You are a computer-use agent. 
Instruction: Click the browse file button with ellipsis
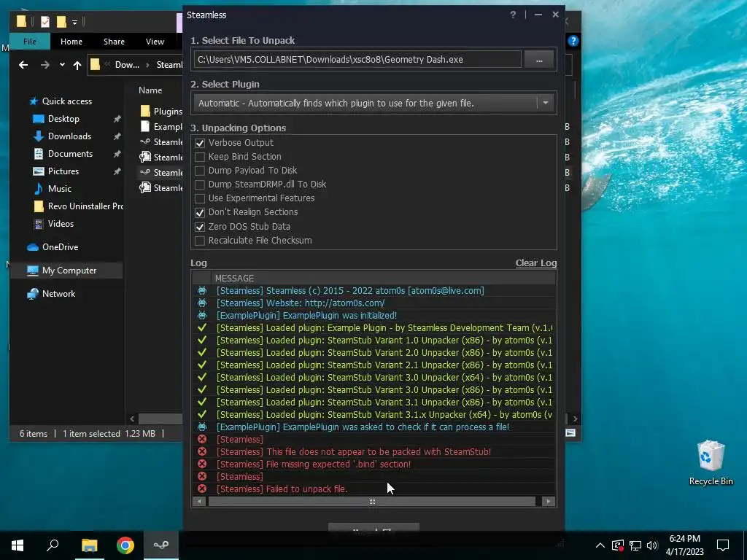click(x=539, y=60)
